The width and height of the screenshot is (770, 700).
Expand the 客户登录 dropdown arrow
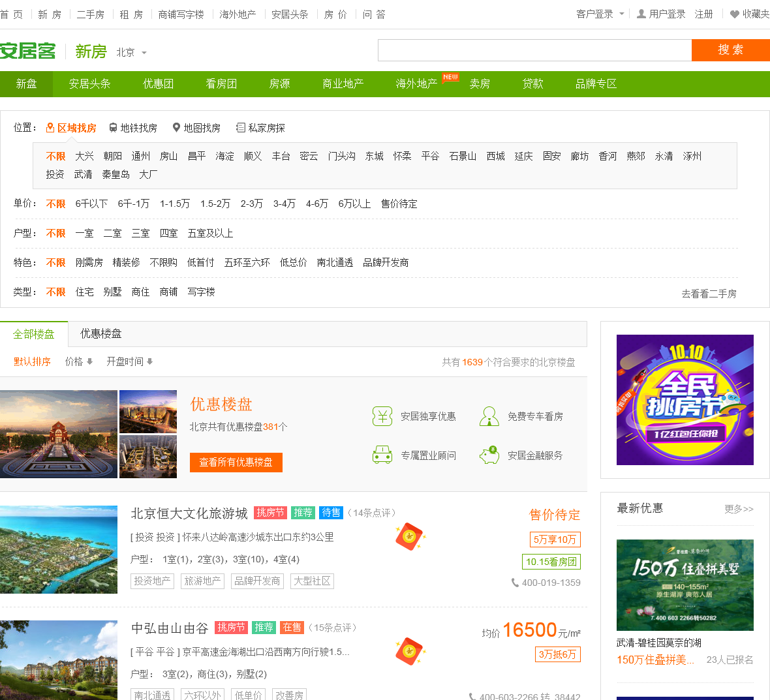622,14
